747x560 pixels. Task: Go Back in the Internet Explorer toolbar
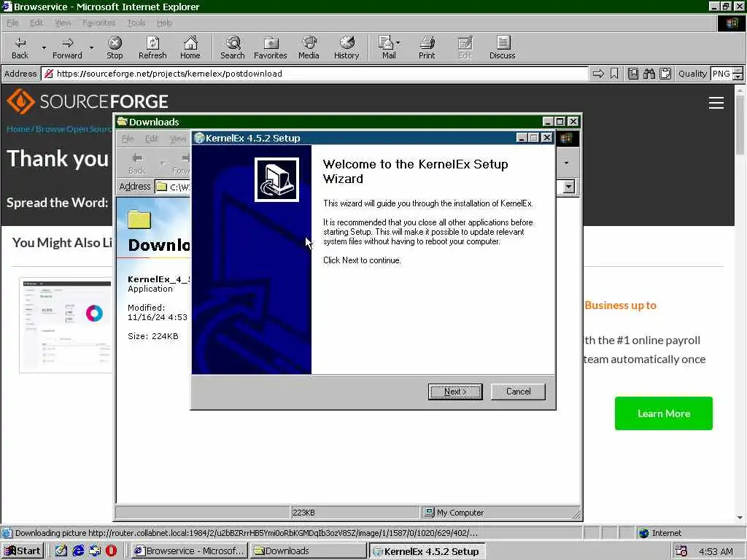tap(20, 47)
